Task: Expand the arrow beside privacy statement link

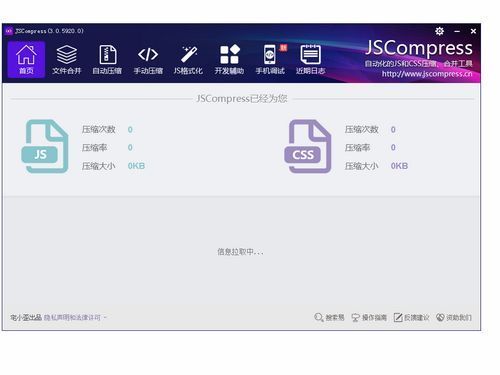Action: 105,318
